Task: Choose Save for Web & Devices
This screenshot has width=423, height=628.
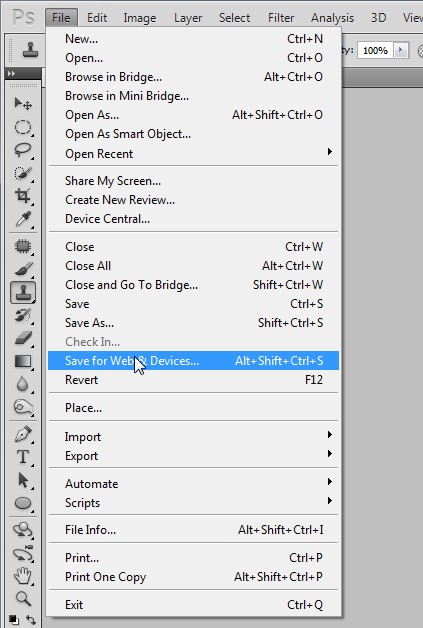Action: click(193, 361)
